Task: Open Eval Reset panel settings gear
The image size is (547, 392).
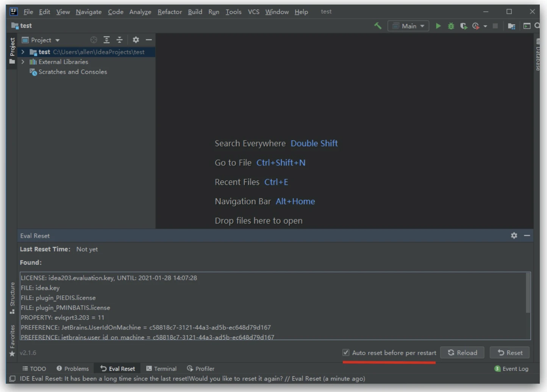Action: point(514,235)
